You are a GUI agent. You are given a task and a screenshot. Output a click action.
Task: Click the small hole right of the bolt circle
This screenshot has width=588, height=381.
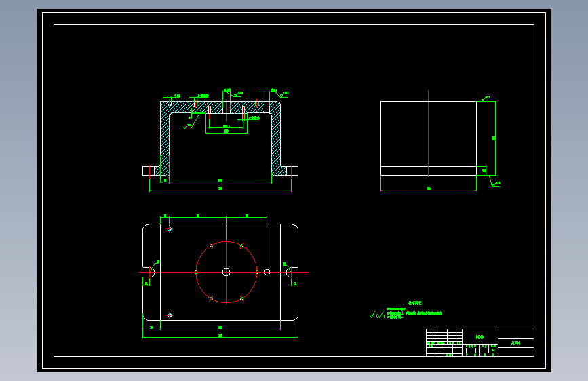pyautogui.click(x=267, y=273)
